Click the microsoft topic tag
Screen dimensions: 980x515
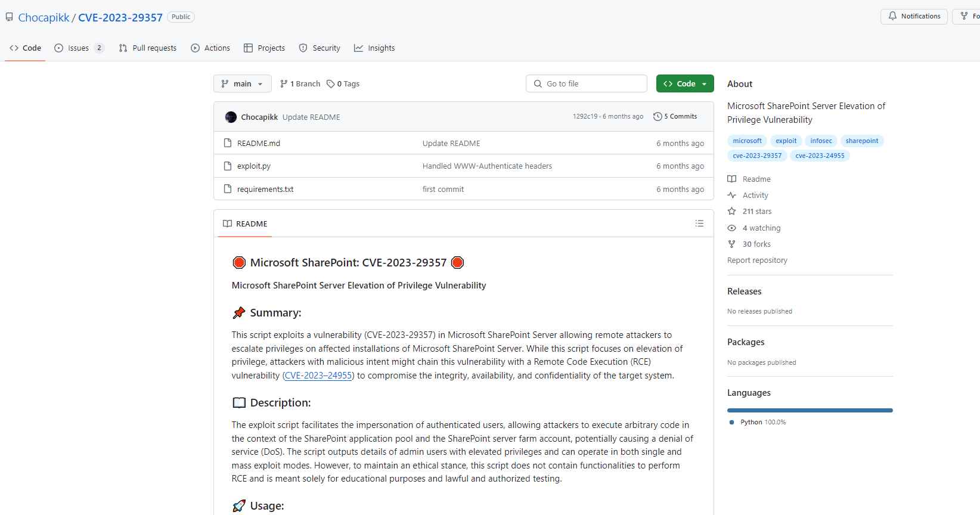coord(747,141)
